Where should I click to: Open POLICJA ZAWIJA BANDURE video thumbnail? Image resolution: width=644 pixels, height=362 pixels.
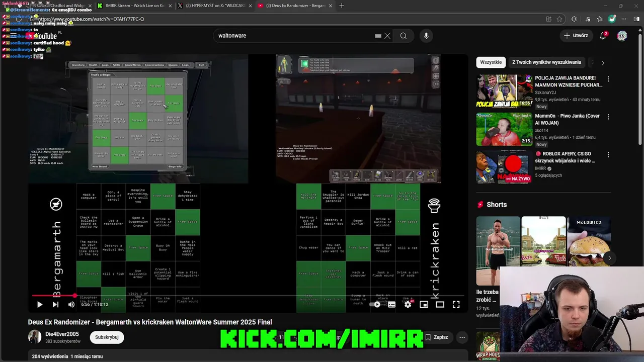click(x=504, y=91)
